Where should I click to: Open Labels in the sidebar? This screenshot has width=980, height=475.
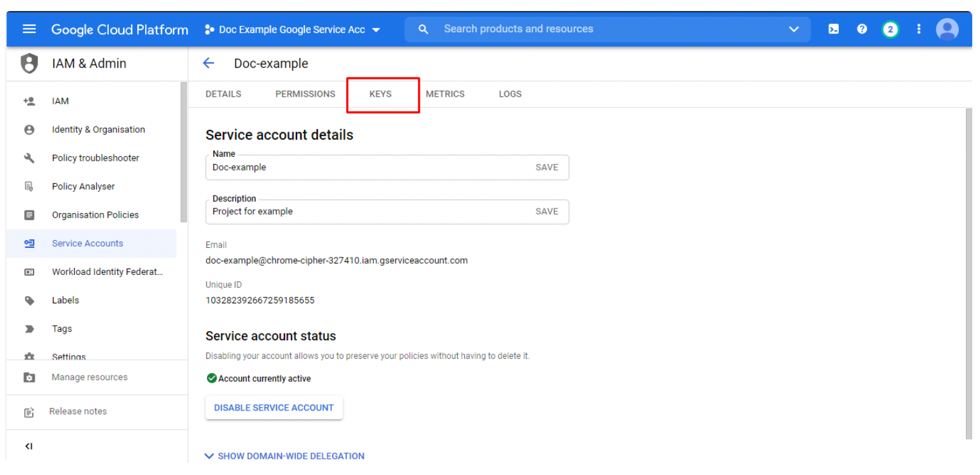pyautogui.click(x=91, y=300)
